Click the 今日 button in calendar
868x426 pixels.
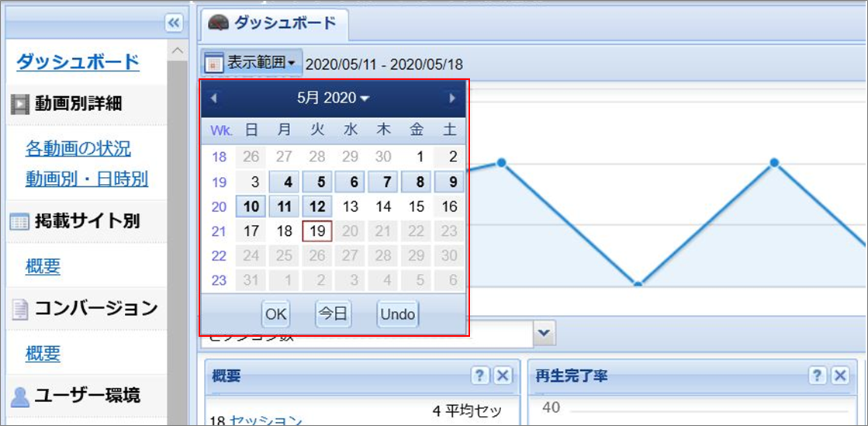[334, 314]
